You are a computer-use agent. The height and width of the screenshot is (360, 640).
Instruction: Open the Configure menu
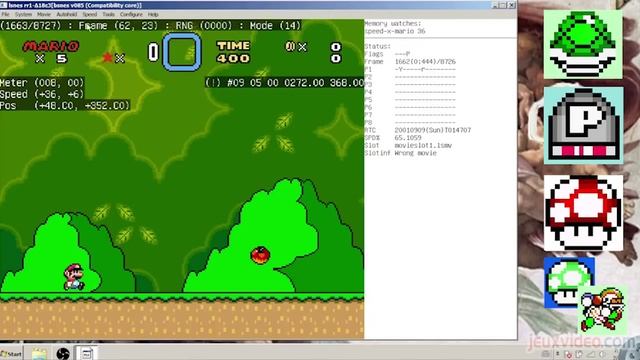click(x=131, y=14)
